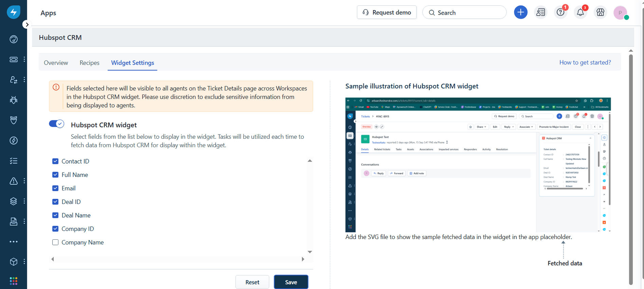Uncheck the Company ID checkbox

pos(55,229)
